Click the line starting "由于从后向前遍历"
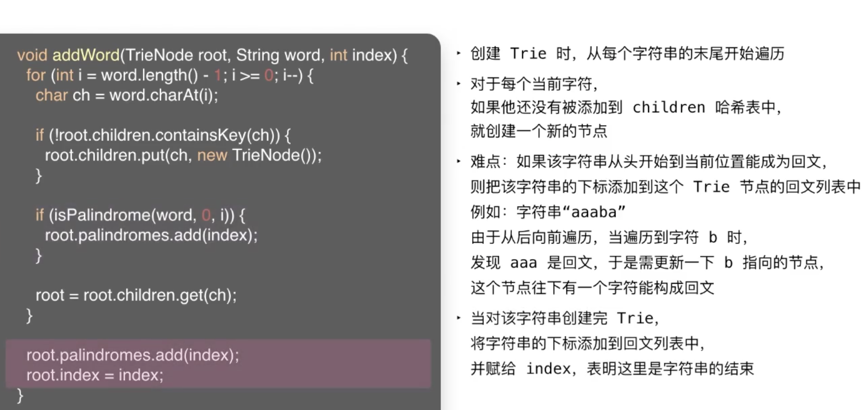This screenshot has width=868, height=410. tap(609, 237)
